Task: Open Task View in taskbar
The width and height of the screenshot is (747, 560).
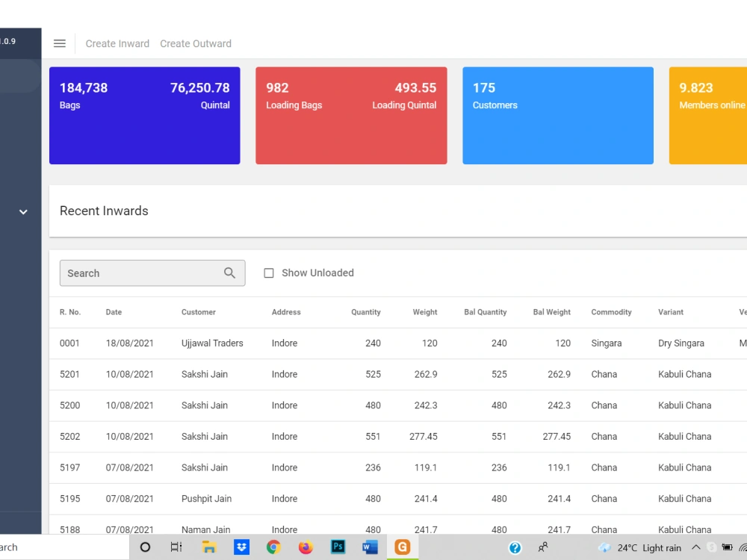Action: 176,547
